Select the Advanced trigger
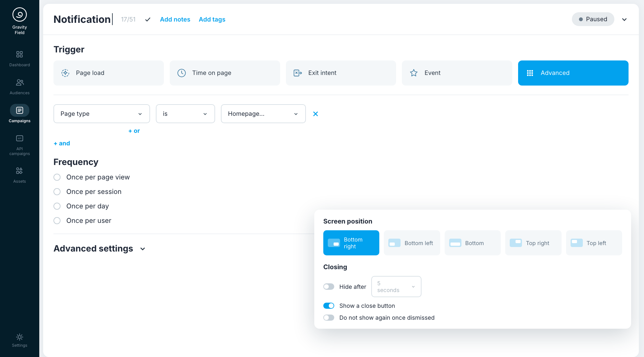 point(573,73)
